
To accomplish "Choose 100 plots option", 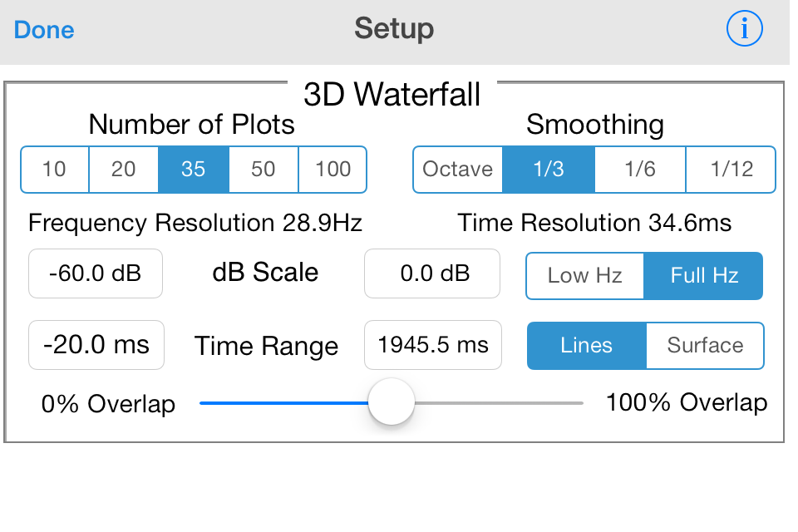I will [332, 170].
